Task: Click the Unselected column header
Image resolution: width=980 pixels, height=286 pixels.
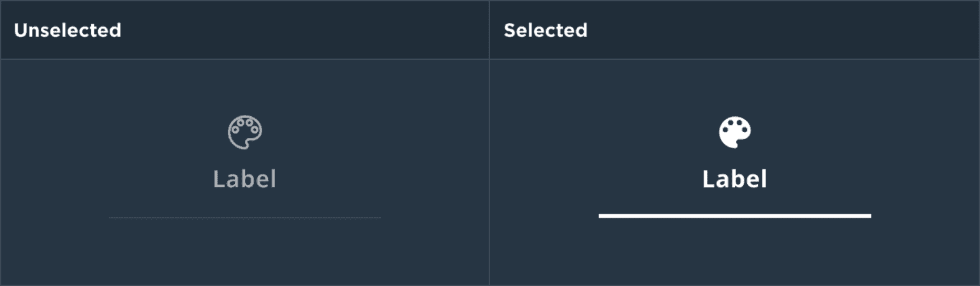Action: (68, 30)
